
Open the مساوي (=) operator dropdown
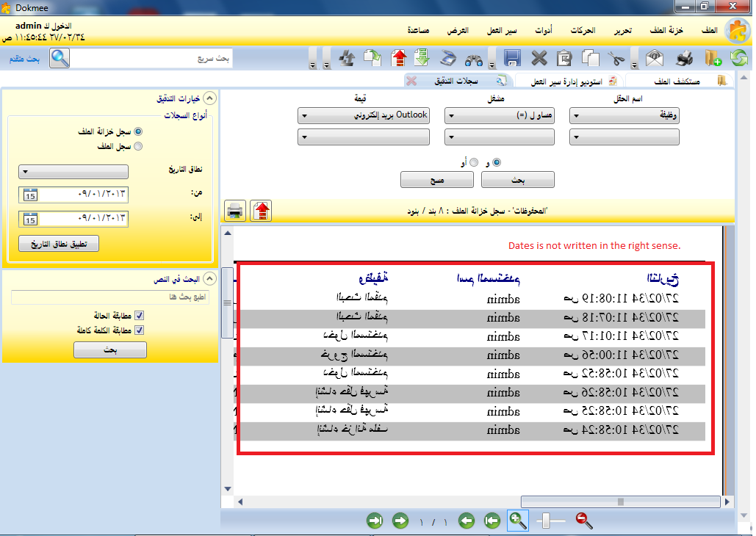tap(499, 115)
